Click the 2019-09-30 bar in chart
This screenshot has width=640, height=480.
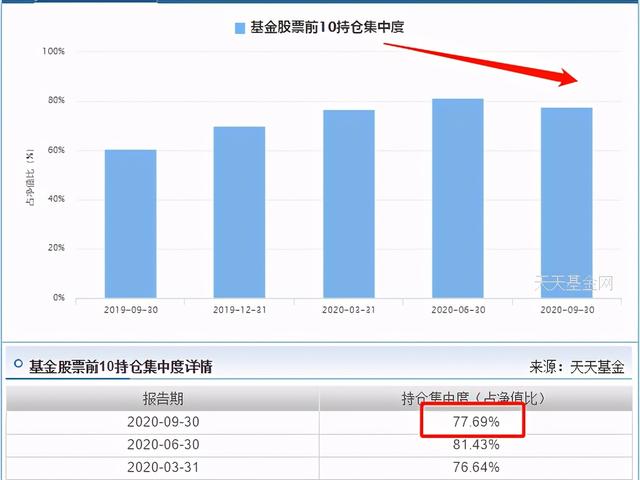pyautogui.click(x=130, y=223)
